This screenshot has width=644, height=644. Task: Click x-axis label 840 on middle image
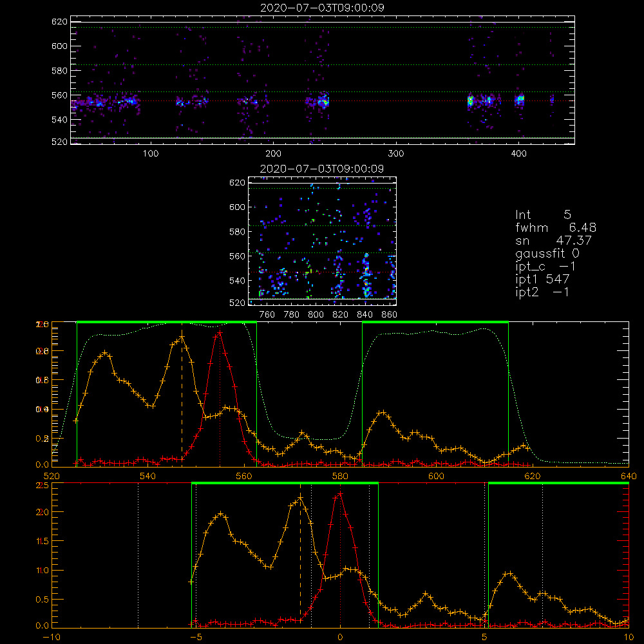click(365, 315)
